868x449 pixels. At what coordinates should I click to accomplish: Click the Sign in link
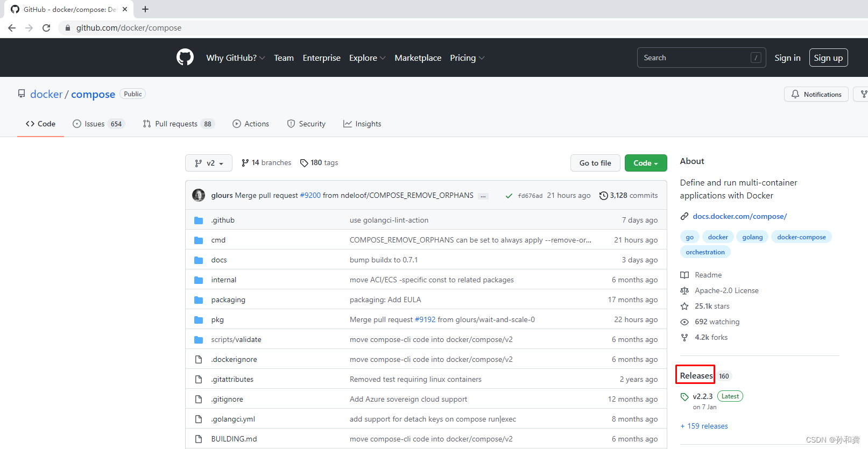787,58
